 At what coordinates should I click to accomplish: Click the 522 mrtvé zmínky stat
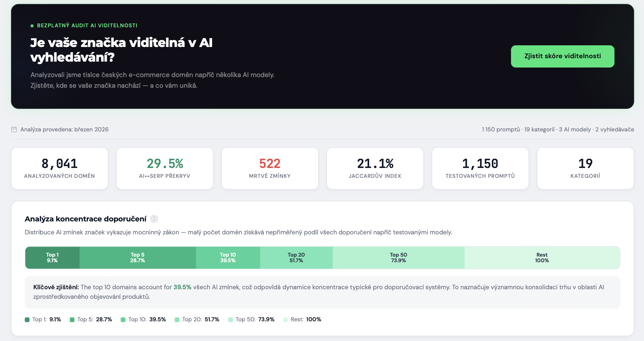coord(269,168)
